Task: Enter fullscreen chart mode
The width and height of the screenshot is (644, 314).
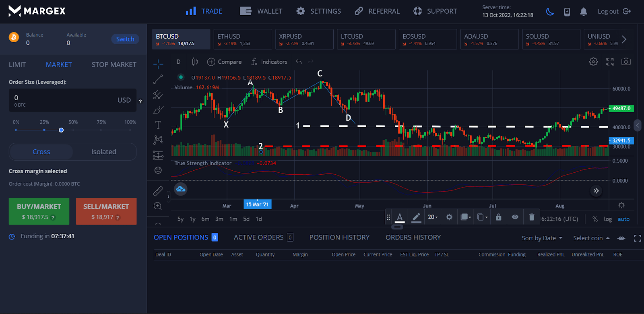Action: tap(610, 62)
